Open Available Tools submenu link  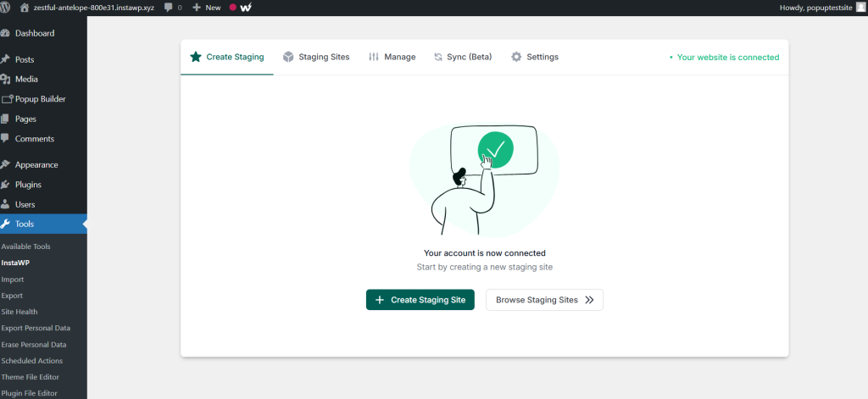[26, 247]
